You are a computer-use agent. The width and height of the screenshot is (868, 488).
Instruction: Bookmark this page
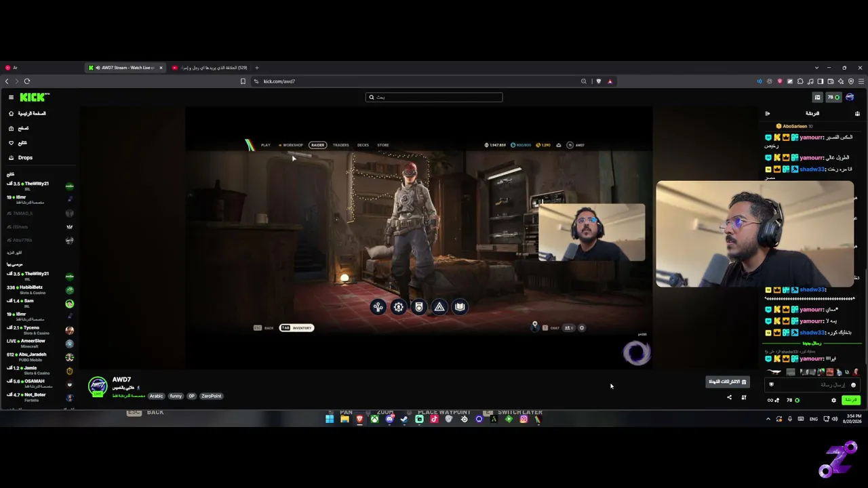(x=243, y=81)
